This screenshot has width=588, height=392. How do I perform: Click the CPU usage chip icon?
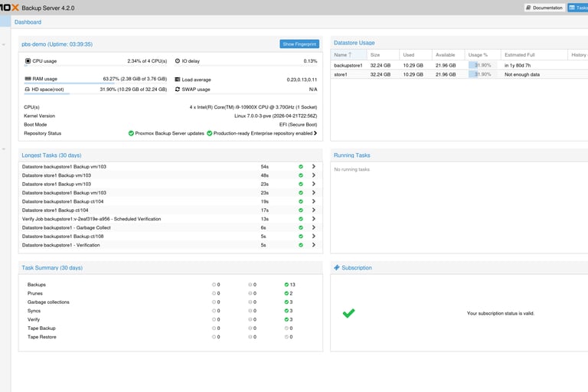pos(28,60)
